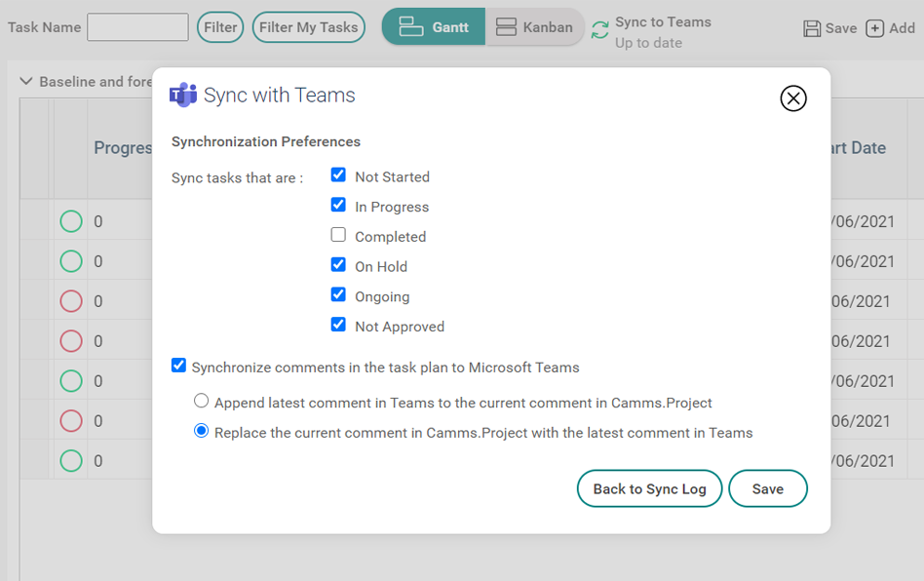
Task: Click the Gantt view icon
Action: [410, 26]
